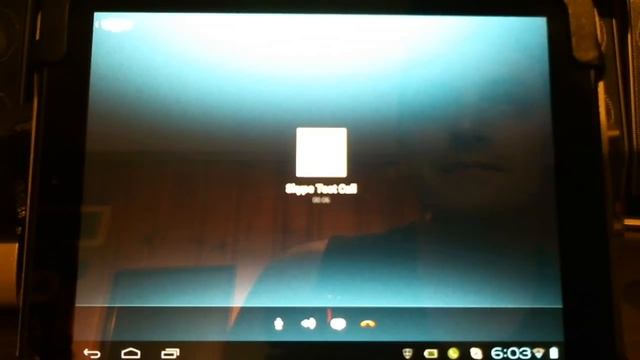The image size is (640, 360).
Task: Tap the Android back arrow
Action: [92, 353]
